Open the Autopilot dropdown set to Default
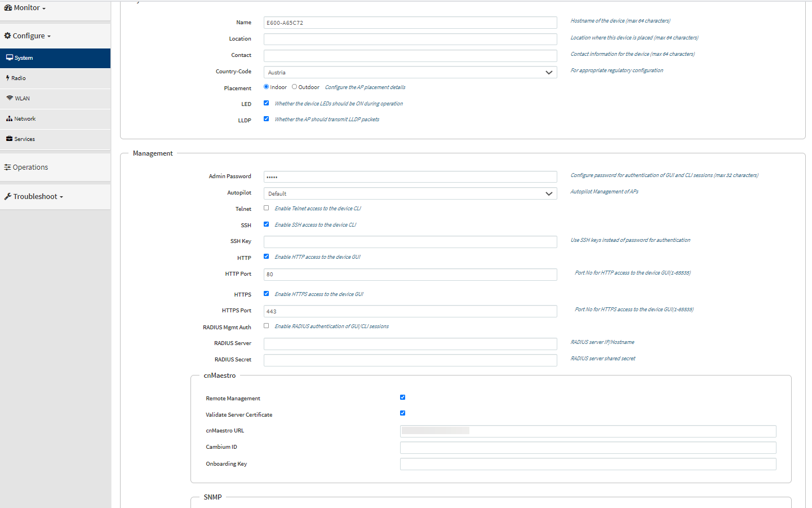The height and width of the screenshot is (508, 812). (x=410, y=193)
